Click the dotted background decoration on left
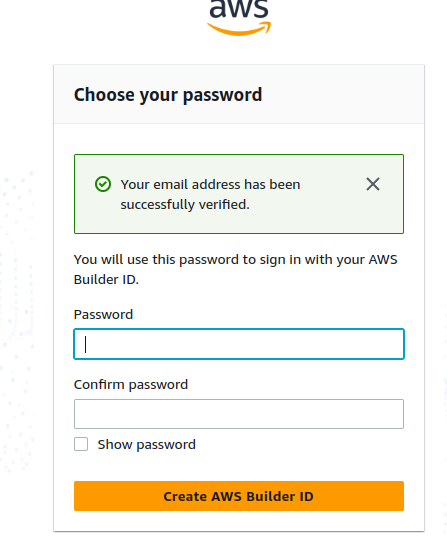This screenshot has width=447, height=555. 17,319
